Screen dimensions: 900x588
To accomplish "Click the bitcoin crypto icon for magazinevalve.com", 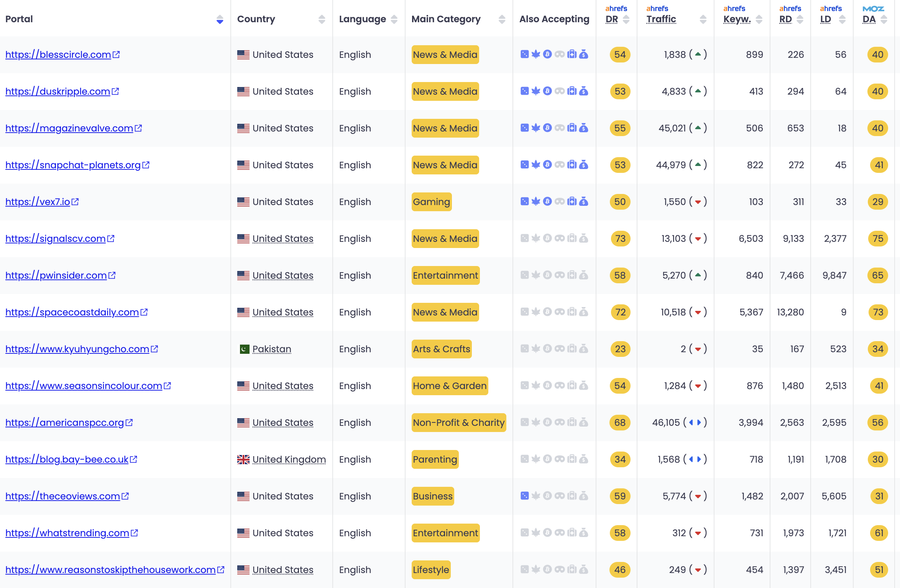I will [x=548, y=128].
